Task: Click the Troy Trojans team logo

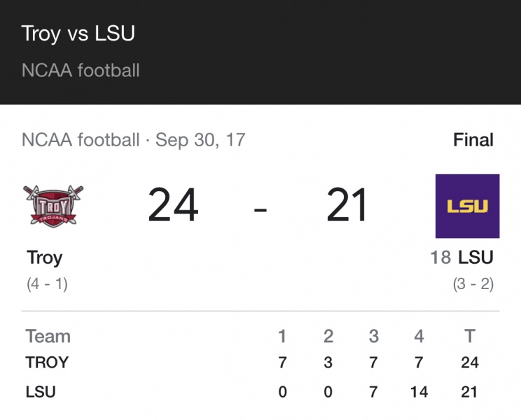Action: 53,205
